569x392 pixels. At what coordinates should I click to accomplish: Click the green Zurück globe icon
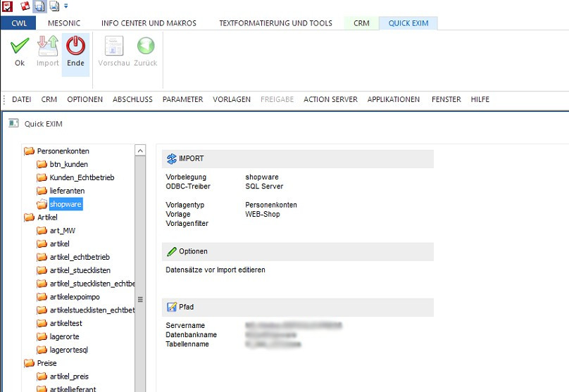(x=145, y=46)
